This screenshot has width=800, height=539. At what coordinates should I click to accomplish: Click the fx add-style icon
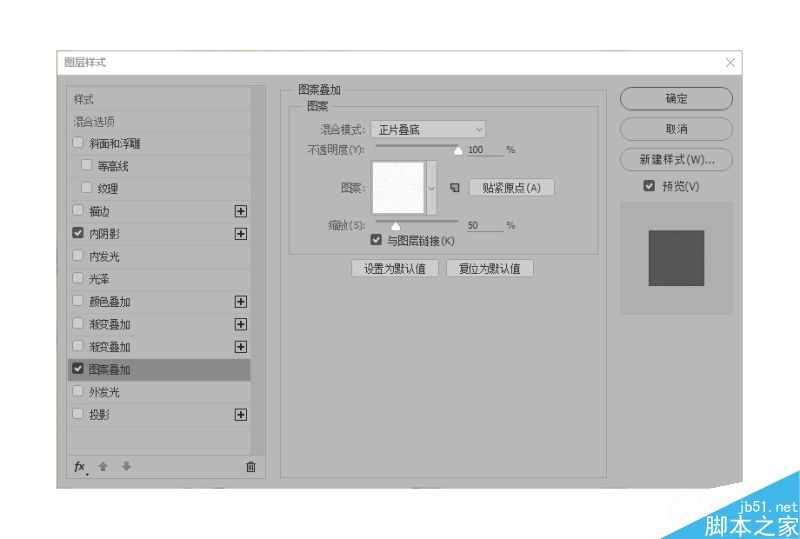(81, 467)
